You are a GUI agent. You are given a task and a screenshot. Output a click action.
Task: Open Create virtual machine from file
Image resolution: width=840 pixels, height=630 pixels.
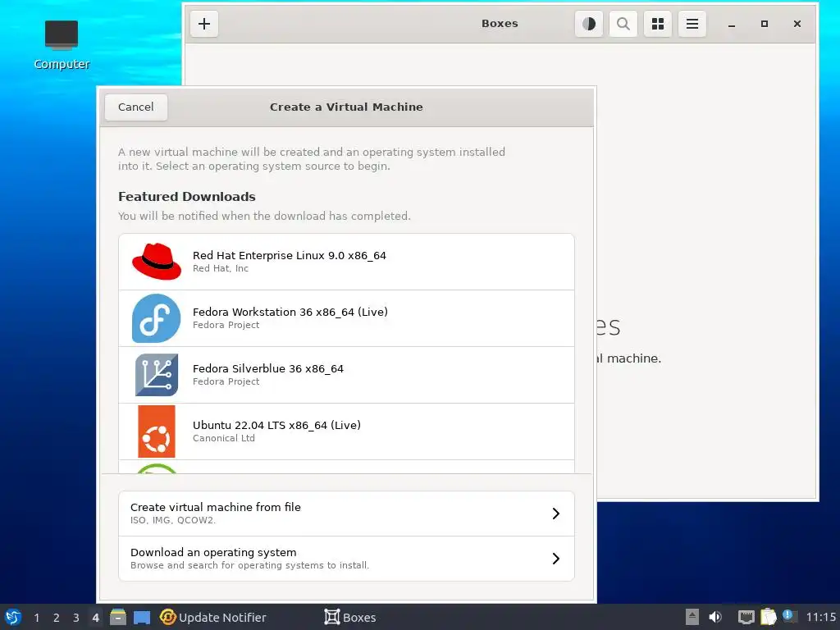[347, 514]
